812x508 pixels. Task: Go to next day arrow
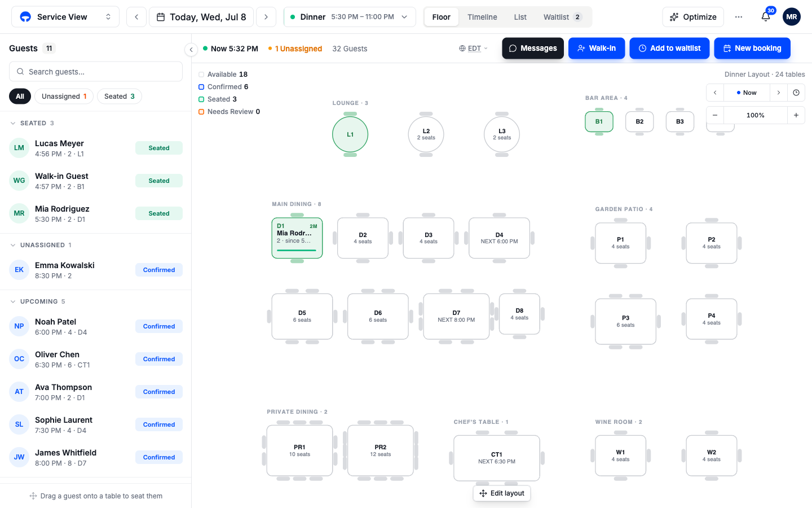point(266,17)
